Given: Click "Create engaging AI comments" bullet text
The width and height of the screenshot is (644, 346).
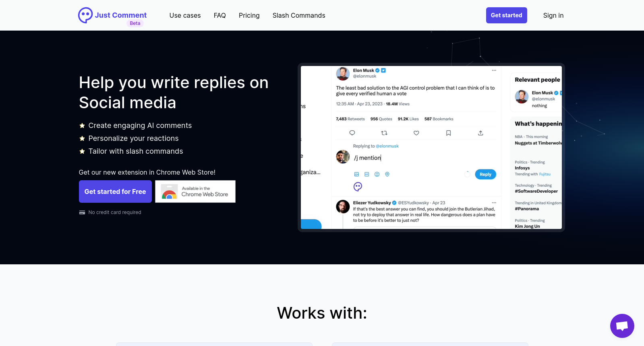Looking at the screenshot, I should (x=140, y=126).
